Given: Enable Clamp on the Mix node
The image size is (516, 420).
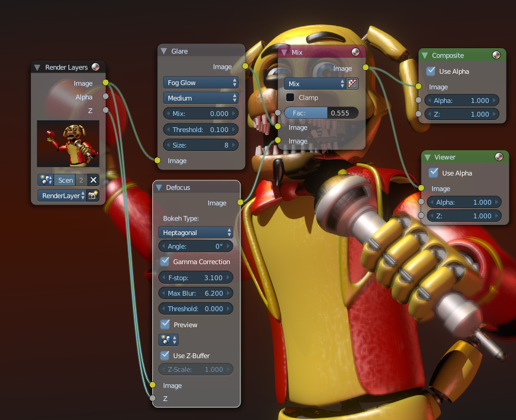Looking at the screenshot, I should (x=290, y=98).
